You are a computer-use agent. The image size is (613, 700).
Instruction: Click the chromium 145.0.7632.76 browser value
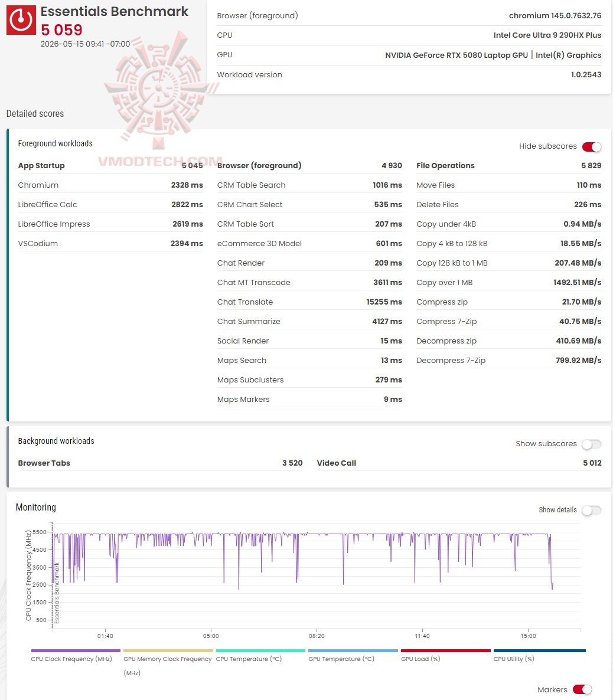(555, 15)
